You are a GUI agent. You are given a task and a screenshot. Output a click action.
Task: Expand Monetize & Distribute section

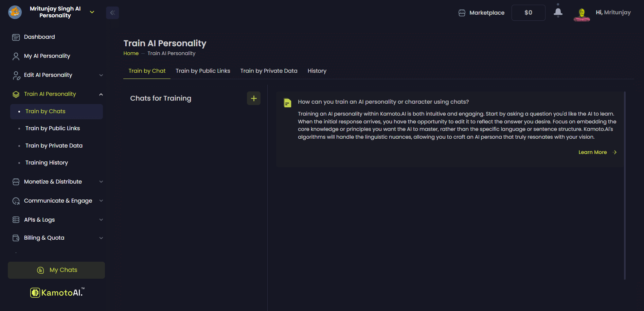[101, 182]
